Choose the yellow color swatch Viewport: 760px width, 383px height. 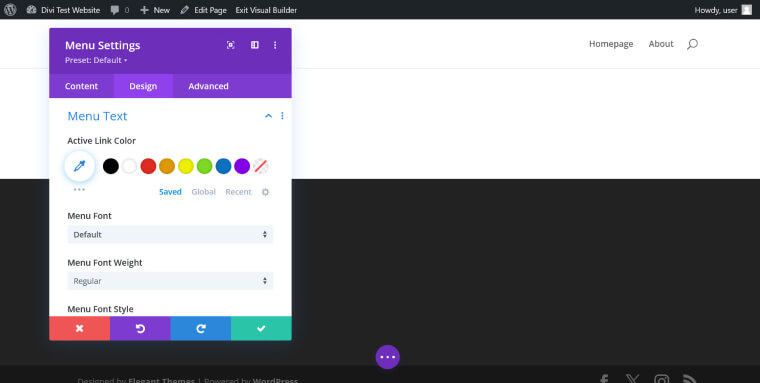[x=186, y=166]
